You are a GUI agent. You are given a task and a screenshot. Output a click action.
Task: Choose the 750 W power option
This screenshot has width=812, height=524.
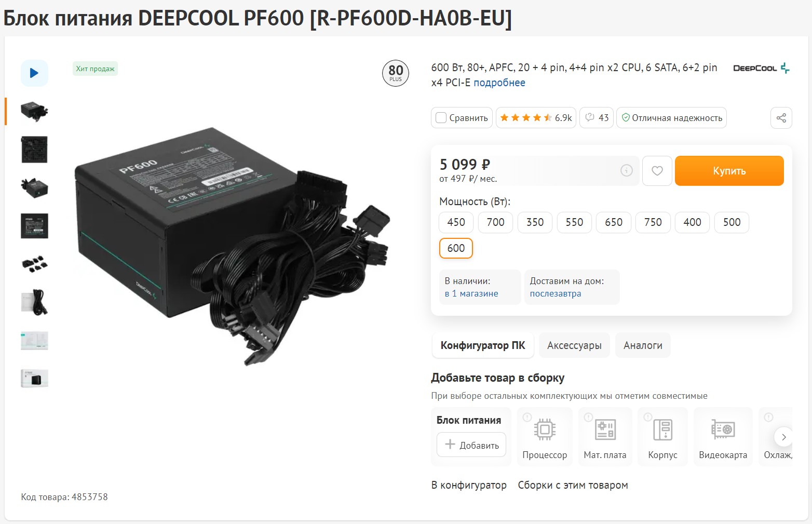[653, 222]
